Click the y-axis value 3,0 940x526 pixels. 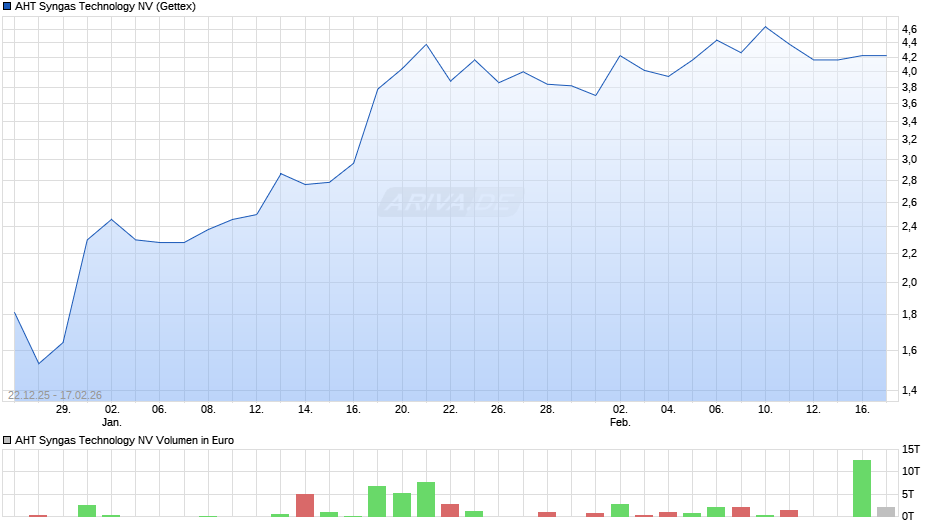[x=909, y=160]
